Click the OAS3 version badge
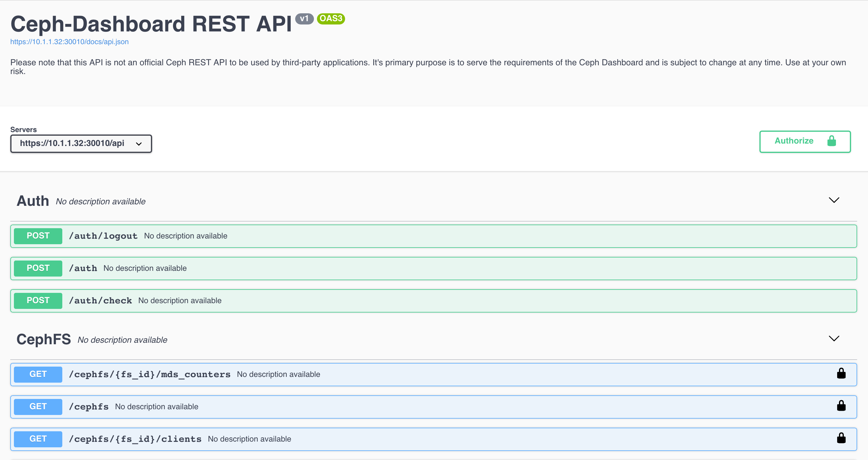The image size is (868, 460). 331,18
